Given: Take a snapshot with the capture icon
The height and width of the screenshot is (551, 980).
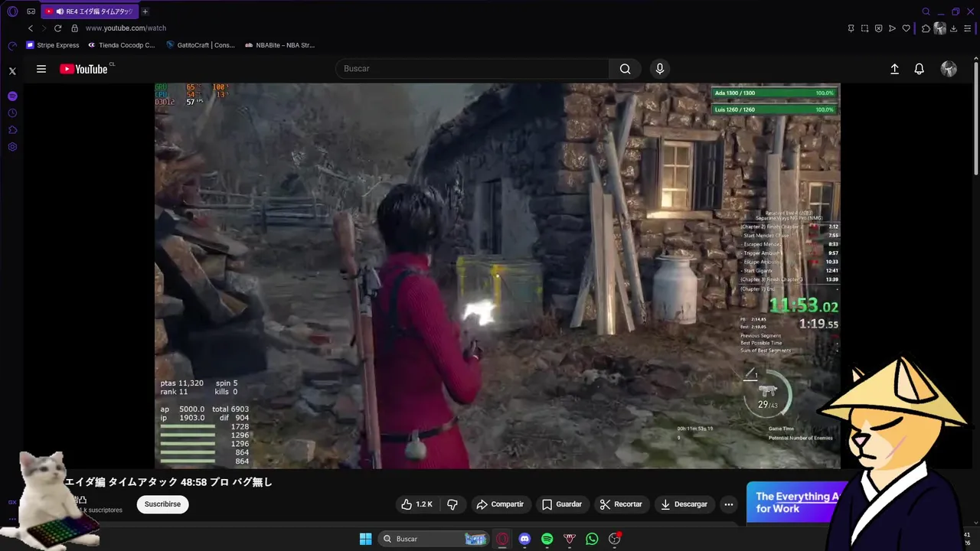Looking at the screenshot, I should [864, 28].
